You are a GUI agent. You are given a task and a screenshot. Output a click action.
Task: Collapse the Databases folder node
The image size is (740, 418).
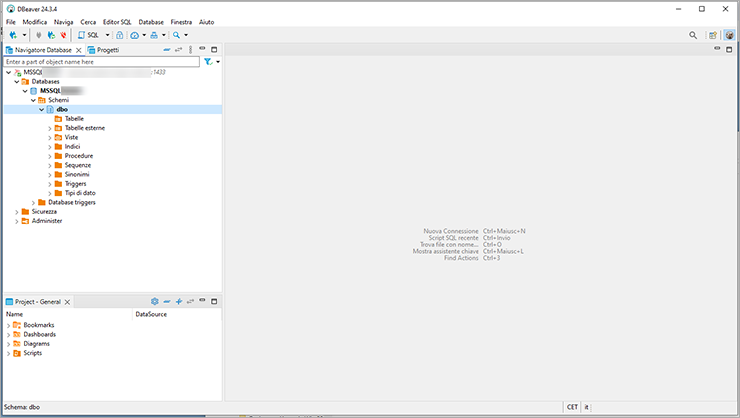click(17, 82)
